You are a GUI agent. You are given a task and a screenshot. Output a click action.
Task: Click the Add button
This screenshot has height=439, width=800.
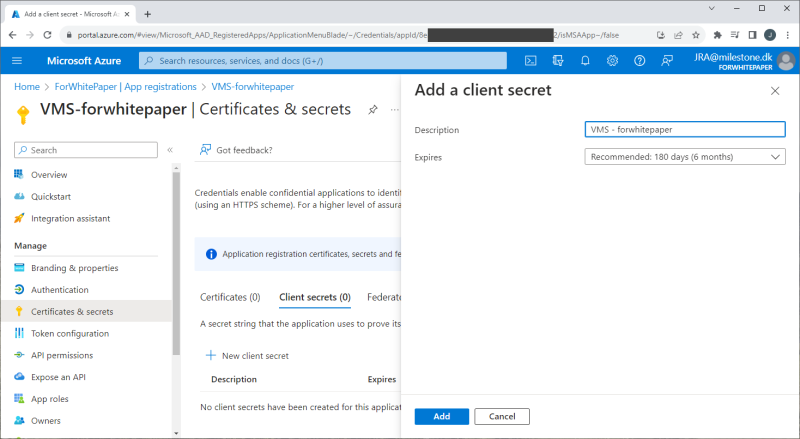(441, 416)
